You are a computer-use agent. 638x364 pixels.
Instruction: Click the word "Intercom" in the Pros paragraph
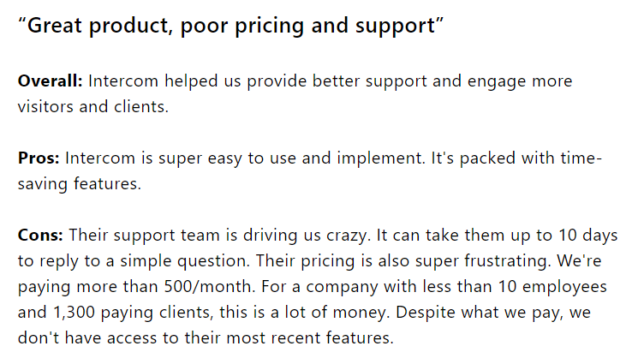point(98,159)
